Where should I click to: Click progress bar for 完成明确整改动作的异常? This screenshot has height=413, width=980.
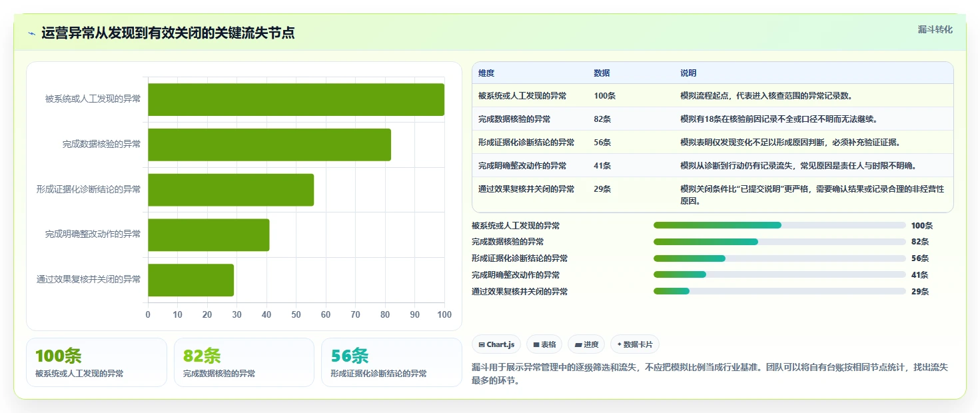(779, 274)
